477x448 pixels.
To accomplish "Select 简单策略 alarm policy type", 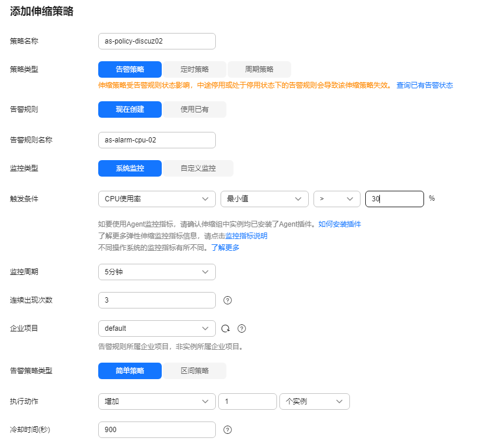I will click(130, 371).
